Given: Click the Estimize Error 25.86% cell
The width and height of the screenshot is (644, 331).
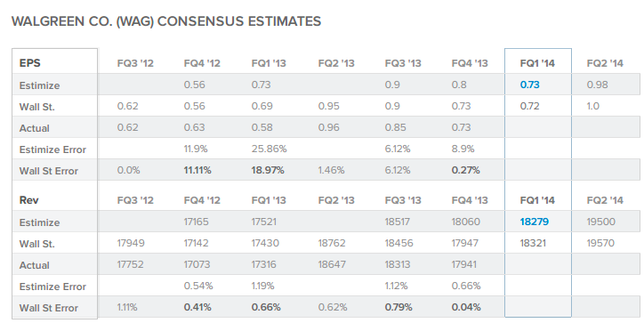Looking at the screenshot, I should pyautogui.click(x=269, y=149).
